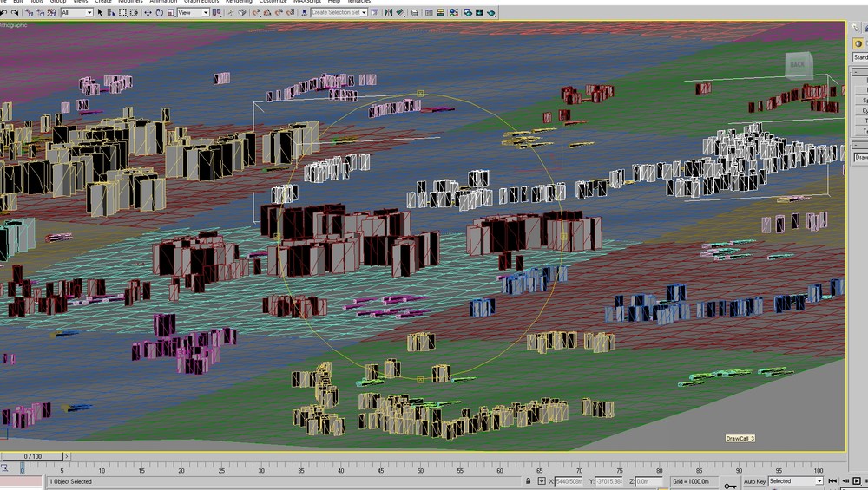The width and height of the screenshot is (868, 490).
Task: Activate the Select and Rotate tool
Action: (x=160, y=12)
